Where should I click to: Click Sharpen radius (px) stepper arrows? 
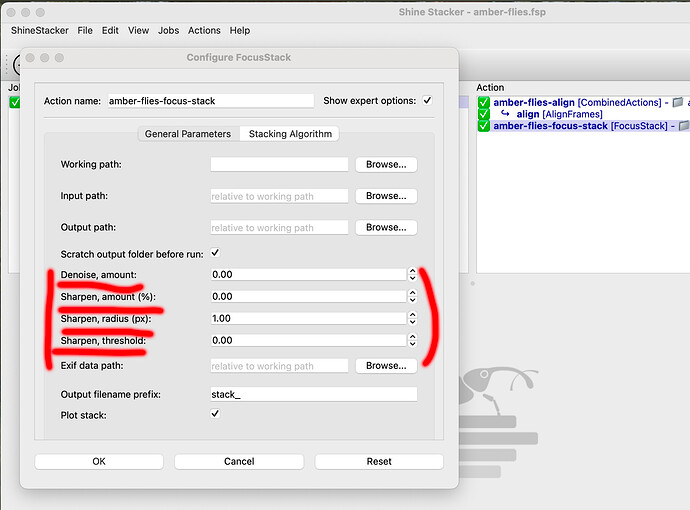pos(412,319)
